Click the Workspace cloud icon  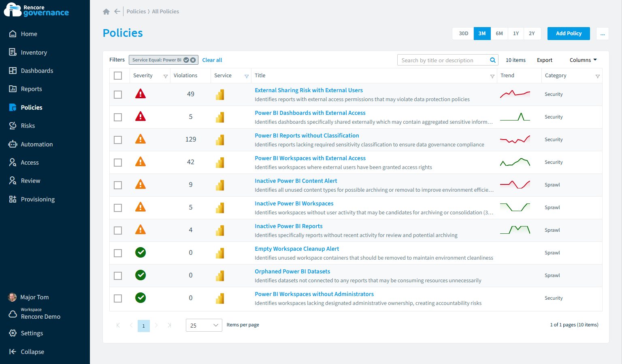tap(13, 314)
